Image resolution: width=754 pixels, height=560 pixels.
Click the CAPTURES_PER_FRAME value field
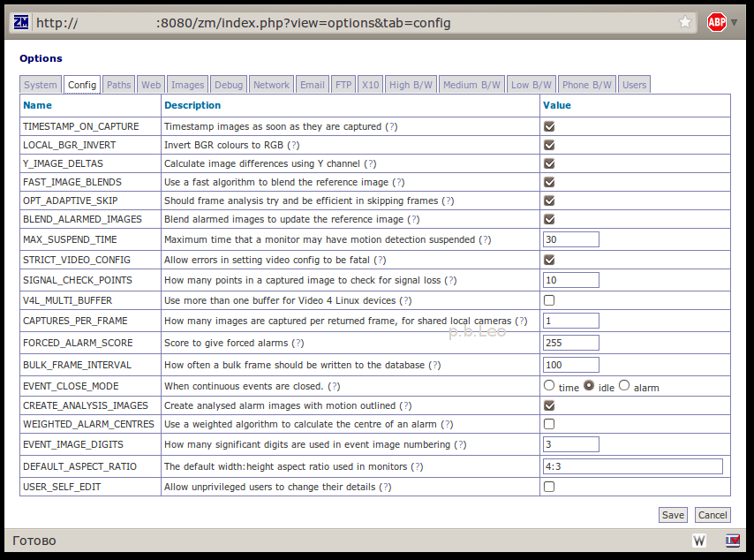(570, 321)
